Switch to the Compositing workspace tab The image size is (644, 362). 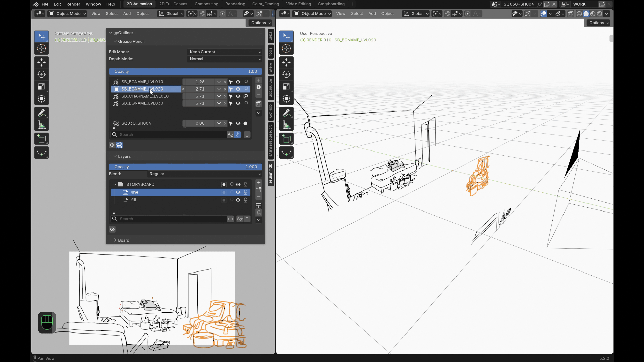point(206,4)
